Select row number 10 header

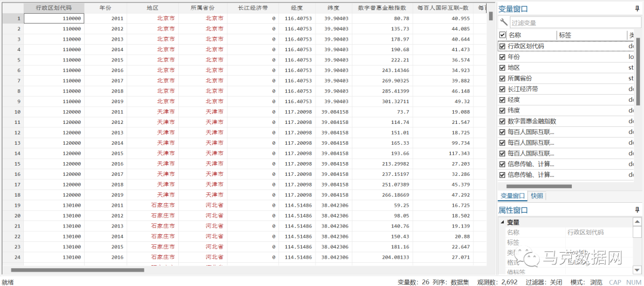pos(12,112)
